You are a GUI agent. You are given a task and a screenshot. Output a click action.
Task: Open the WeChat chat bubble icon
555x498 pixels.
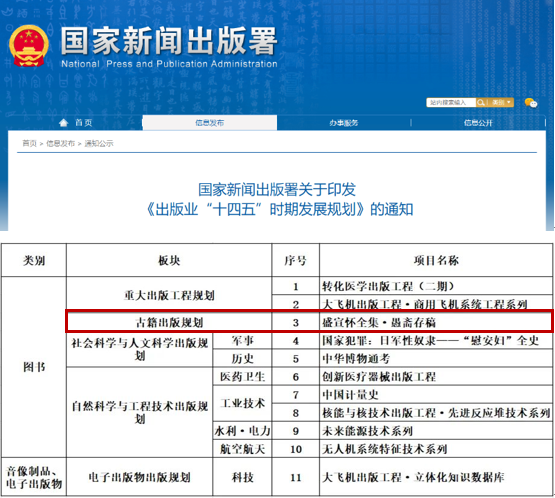(x=531, y=103)
